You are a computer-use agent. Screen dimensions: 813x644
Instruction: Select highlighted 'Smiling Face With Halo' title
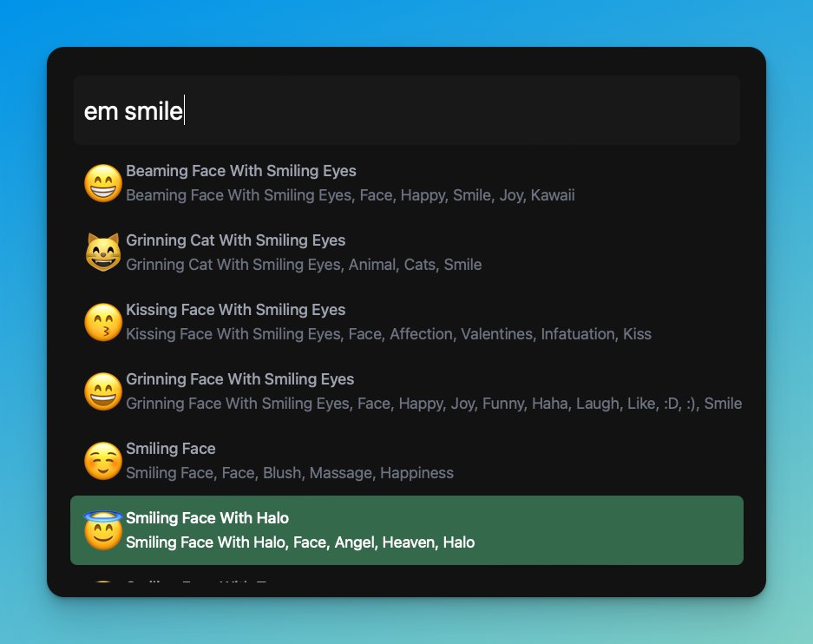tap(207, 518)
